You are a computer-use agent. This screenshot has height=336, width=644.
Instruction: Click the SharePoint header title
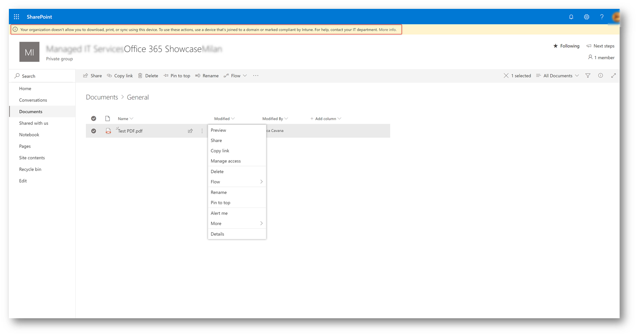click(x=39, y=17)
